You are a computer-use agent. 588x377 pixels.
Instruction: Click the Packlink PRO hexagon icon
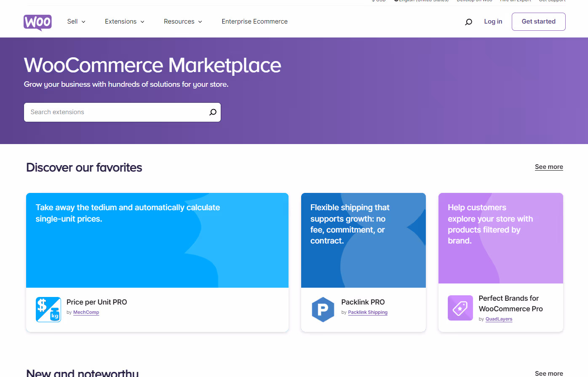click(x=323, y=309)
